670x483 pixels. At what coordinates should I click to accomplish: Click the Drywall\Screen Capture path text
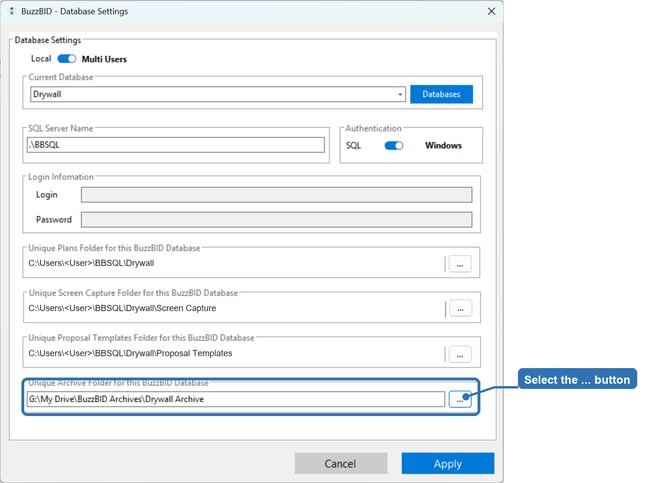click(x=122, y=308)
